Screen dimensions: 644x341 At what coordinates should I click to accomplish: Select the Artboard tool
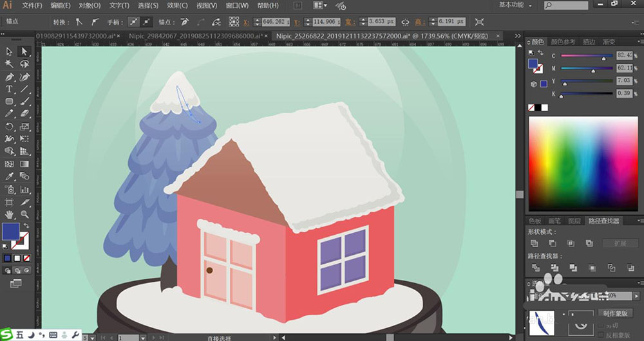pos(9,202)
